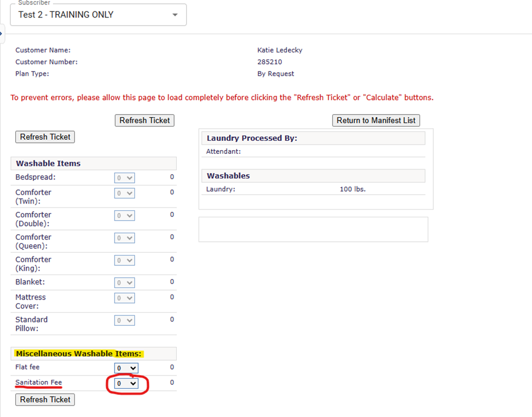Expand the Comforter (Double) quantity selector
Screen dimensions: 532x417
[x=124, y=216]
